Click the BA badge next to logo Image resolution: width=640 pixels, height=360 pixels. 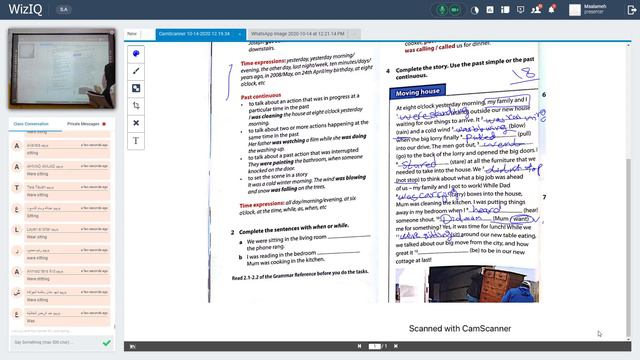(64, 9)
